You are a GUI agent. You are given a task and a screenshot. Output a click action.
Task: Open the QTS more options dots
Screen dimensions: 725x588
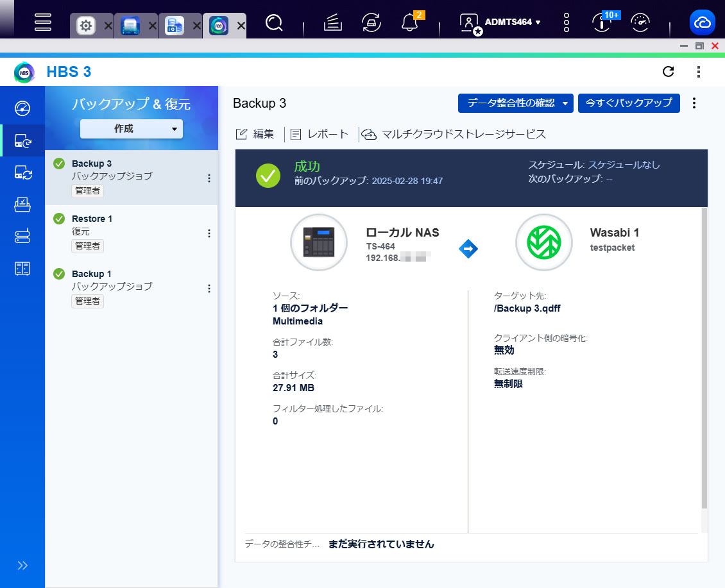click(567, 22)
